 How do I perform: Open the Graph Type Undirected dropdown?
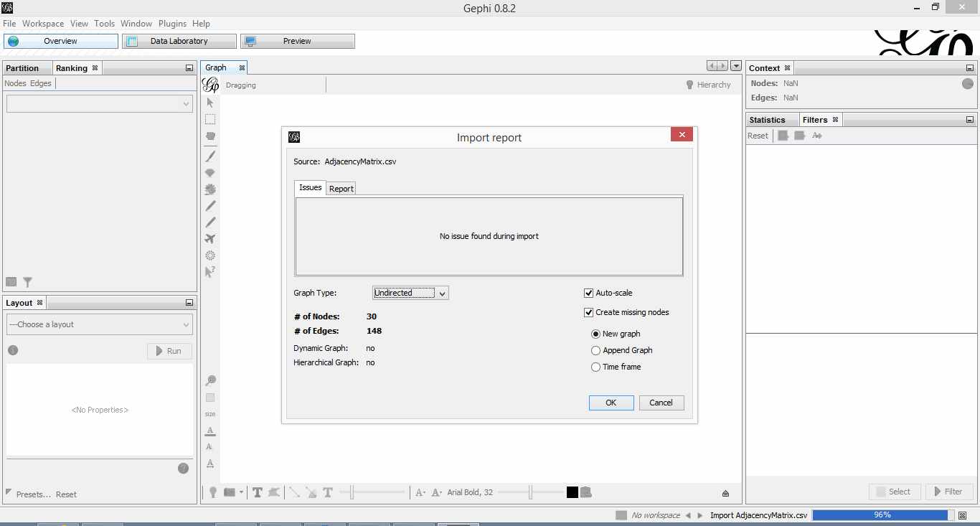(410, 293)
